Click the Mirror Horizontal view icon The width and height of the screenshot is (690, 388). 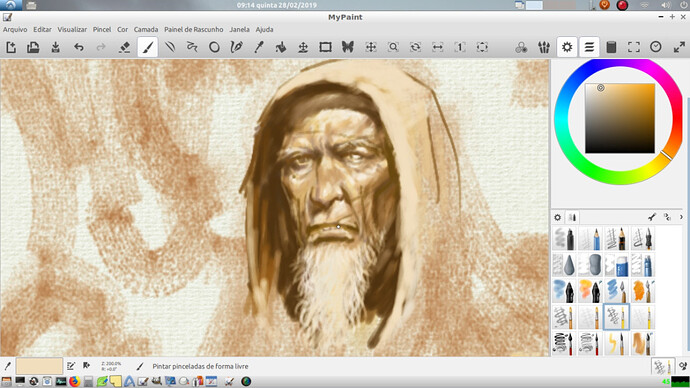point(437,47)
